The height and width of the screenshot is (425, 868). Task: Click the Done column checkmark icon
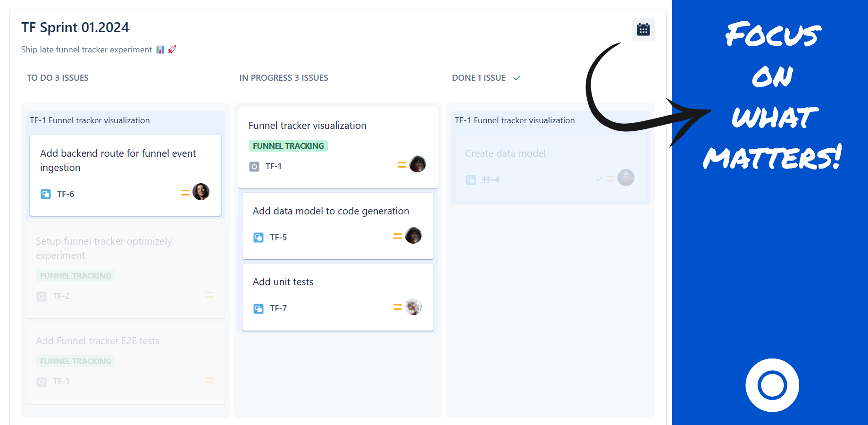tap(517, 78)
